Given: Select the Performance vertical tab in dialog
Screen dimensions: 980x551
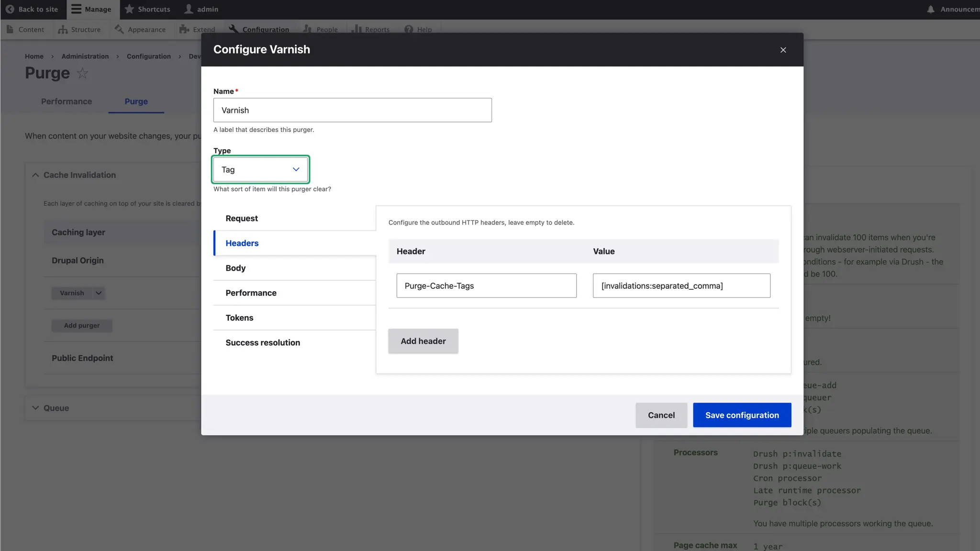Looking at the screenshot, I should [x=251, y=293].
